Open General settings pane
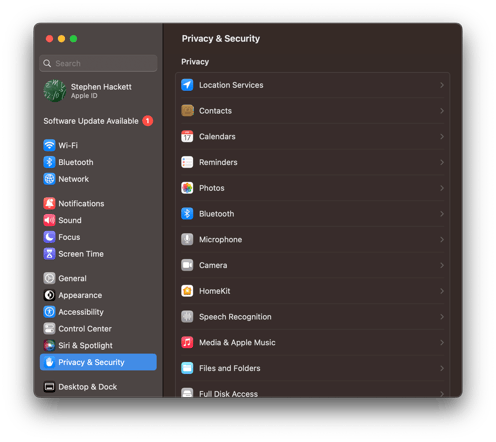Screen dimensions: 496x442 98,278
